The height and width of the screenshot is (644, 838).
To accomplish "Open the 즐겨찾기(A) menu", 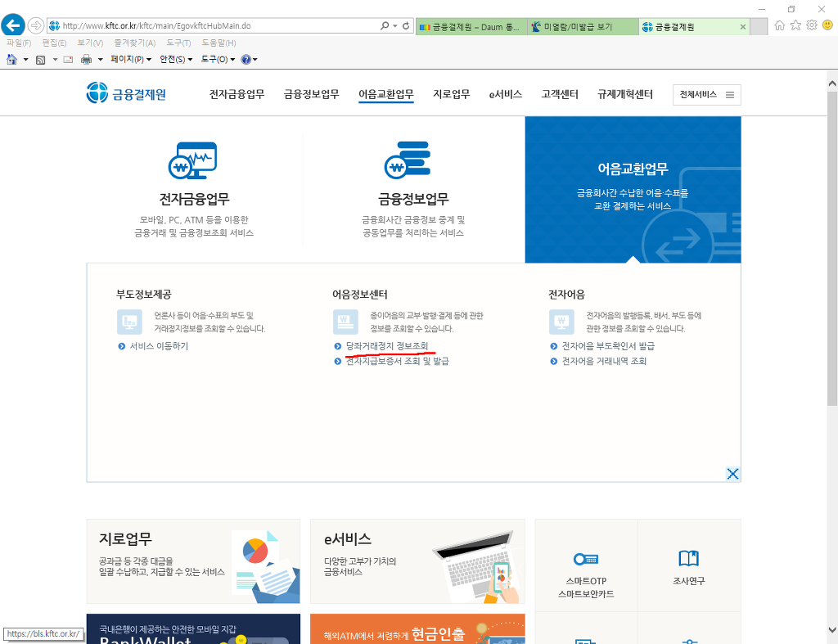I will point(135,43).
